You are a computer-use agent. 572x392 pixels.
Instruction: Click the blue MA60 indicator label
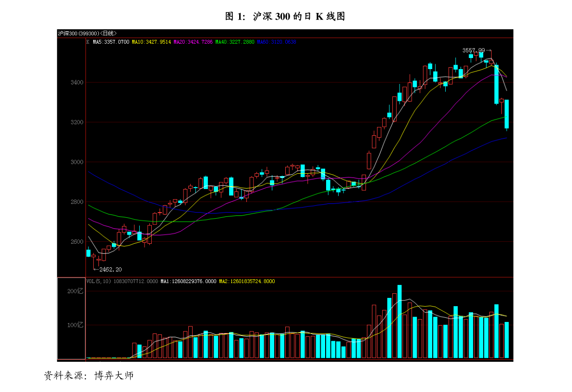pyautogui.click(x=277, y=42)
